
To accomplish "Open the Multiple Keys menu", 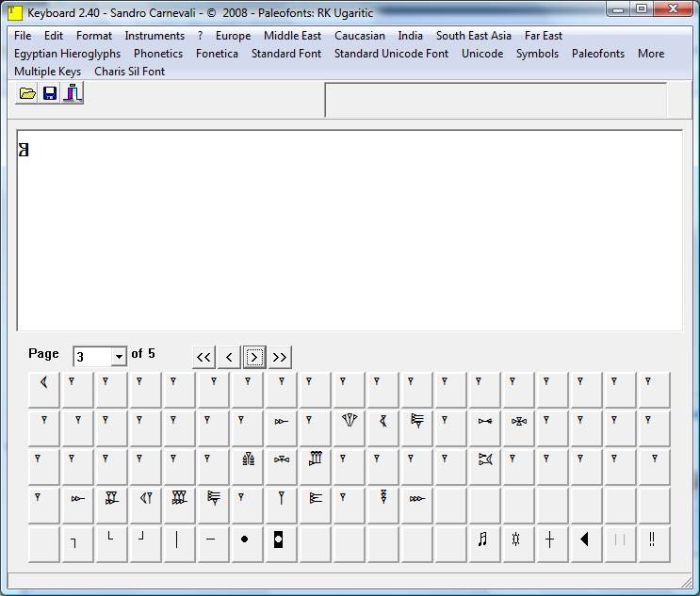I will (48, 72).
